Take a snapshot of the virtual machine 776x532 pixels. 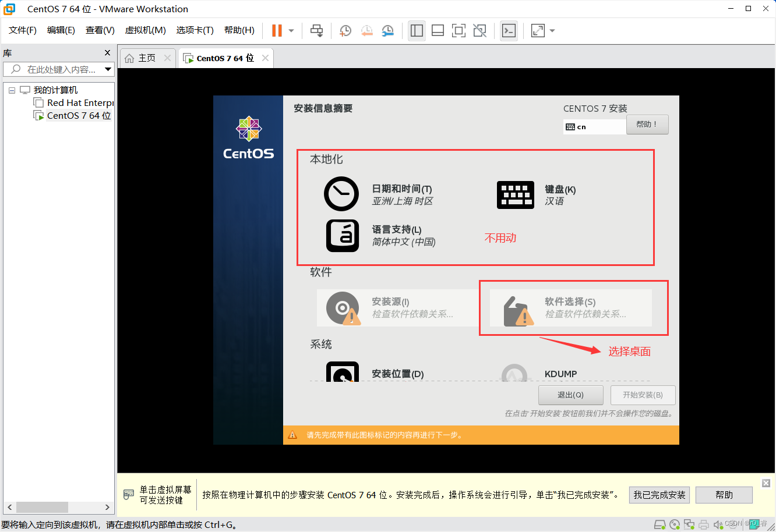pos(345,31)
